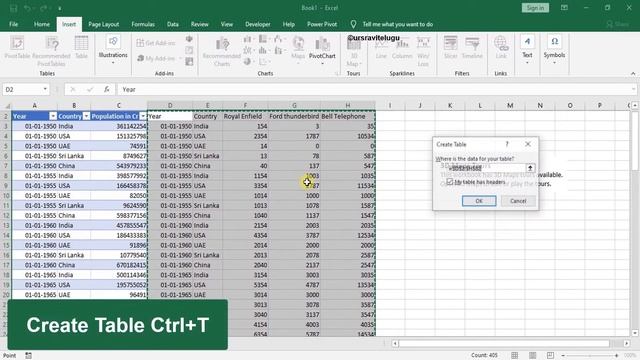640x360 pixels.
Task: Switch to the Page Layout tab
Action: coord(104,24)
